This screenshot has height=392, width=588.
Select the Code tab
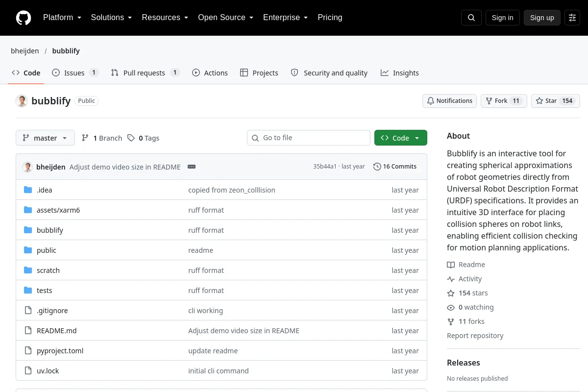click(26, 73)
